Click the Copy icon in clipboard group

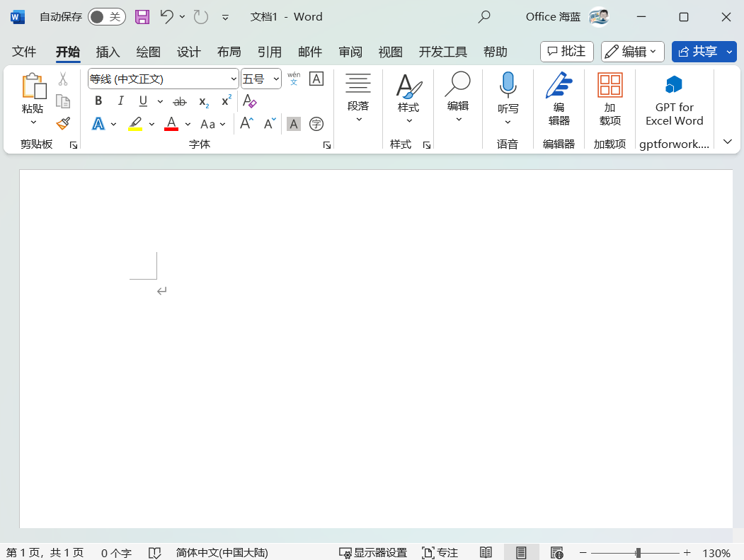pyautogui.click(x=63, y=101)
